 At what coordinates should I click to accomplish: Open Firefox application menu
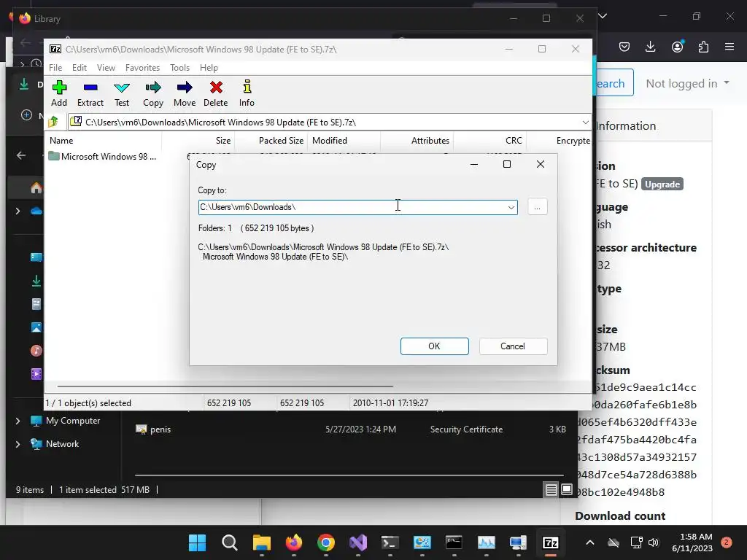(x=729, y=47)
